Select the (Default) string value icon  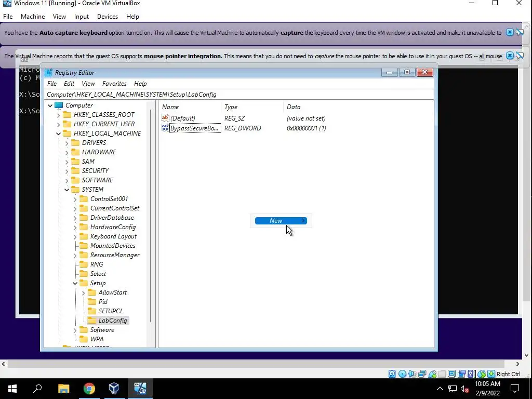[x=165, y=118]
